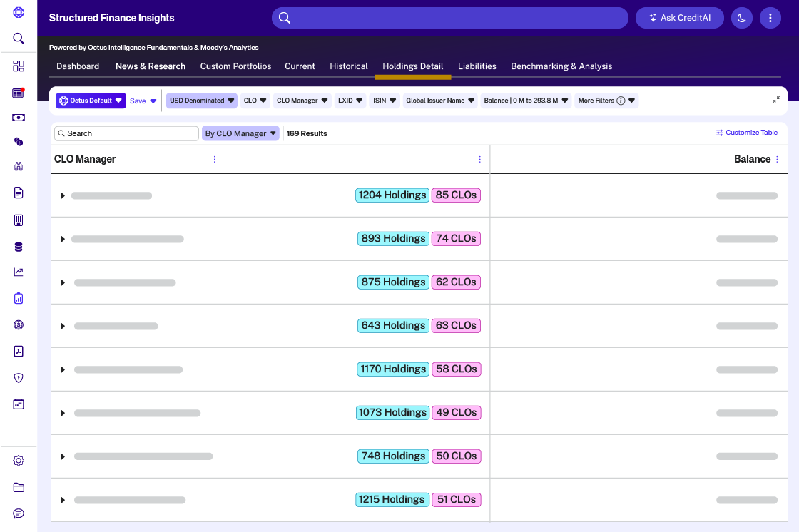
Task: Open Balance column options dots
Action: click(777, 160)
